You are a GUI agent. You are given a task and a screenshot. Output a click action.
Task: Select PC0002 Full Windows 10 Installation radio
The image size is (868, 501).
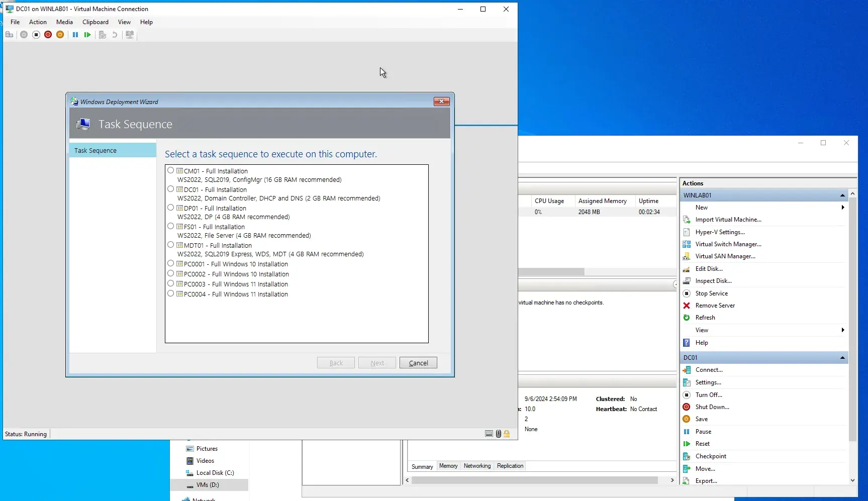[x=171, y=273]
